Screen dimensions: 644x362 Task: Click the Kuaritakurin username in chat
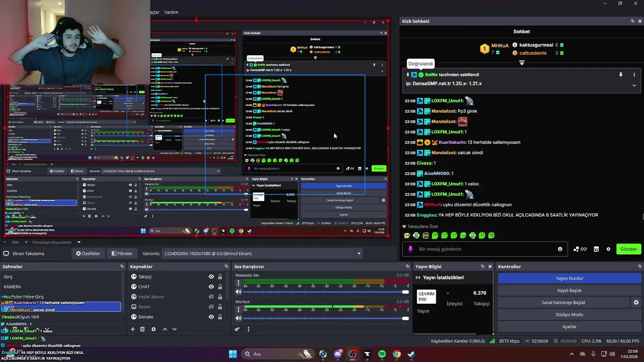pos(452,142)
